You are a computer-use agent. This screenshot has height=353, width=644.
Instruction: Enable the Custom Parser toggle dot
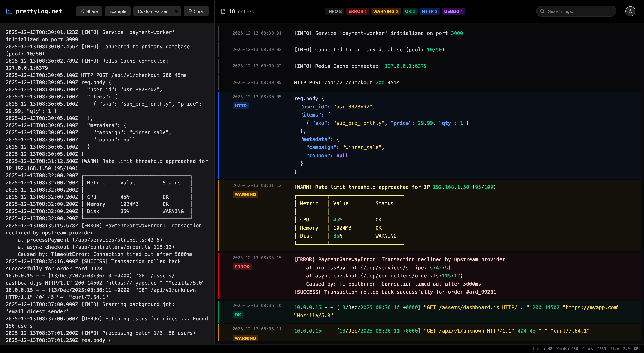(177, 11)
